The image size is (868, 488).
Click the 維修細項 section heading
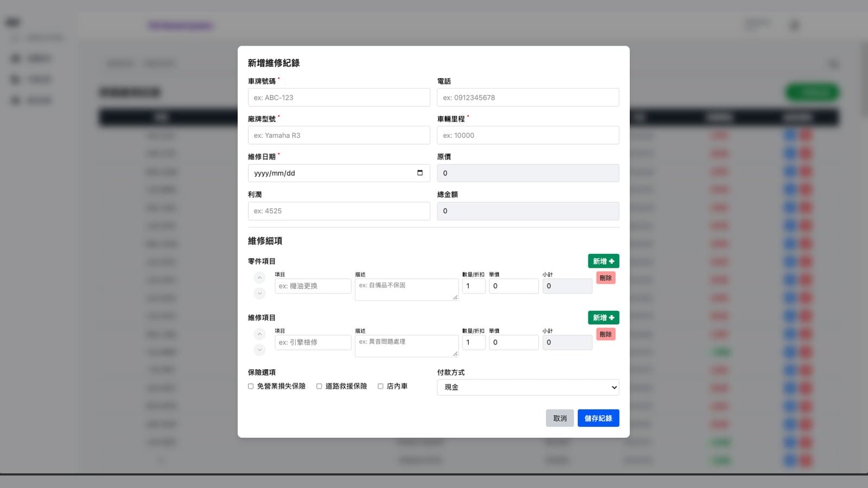pyautogui.click(x=265, y=241)
